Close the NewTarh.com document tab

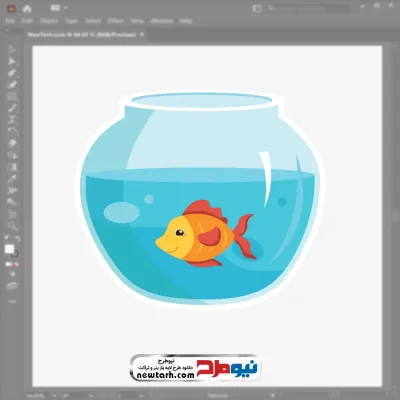(142, 34)
